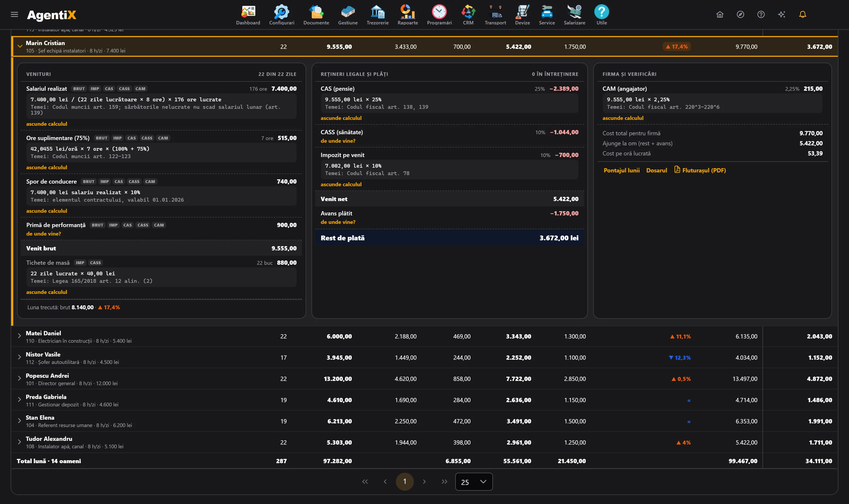Jump to last page double arrow

444,481
